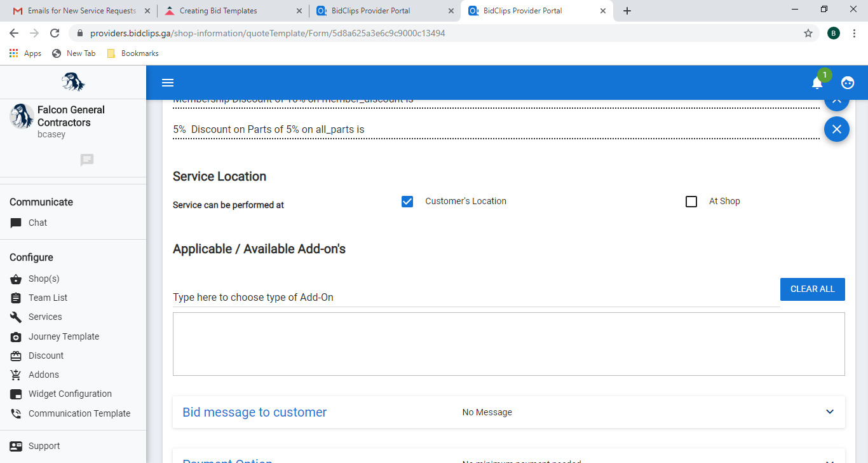
Task: Open Bookmarks folder in bookmarks bar
Action: (133, 53)
